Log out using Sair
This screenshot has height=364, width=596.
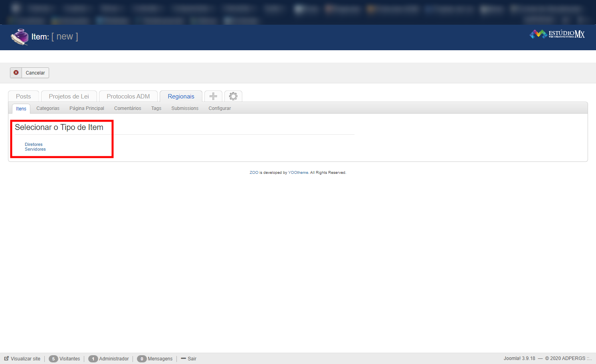192,359
